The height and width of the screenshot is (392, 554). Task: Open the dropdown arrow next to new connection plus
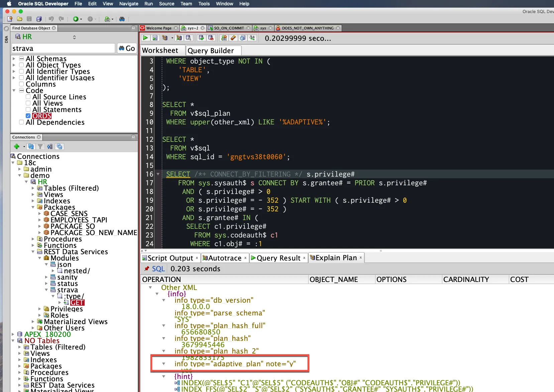click(24, 146)
